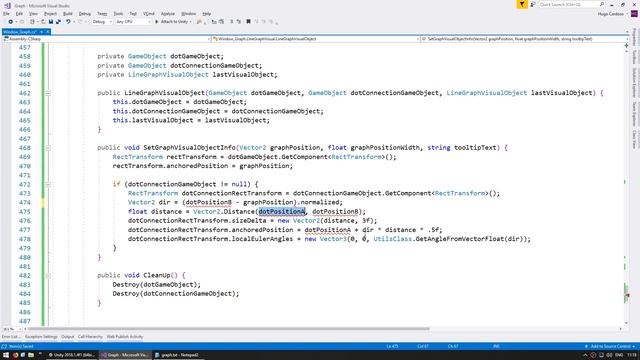Open the Assembly-CSharp project dropdown
This screenshot has width=640, height=360.
[107, 39]
